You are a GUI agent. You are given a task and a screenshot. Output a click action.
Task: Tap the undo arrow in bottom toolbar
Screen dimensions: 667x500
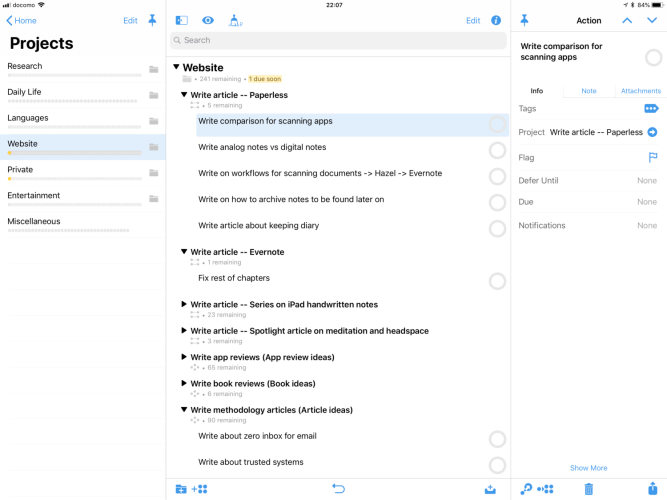tap(338, 488)
